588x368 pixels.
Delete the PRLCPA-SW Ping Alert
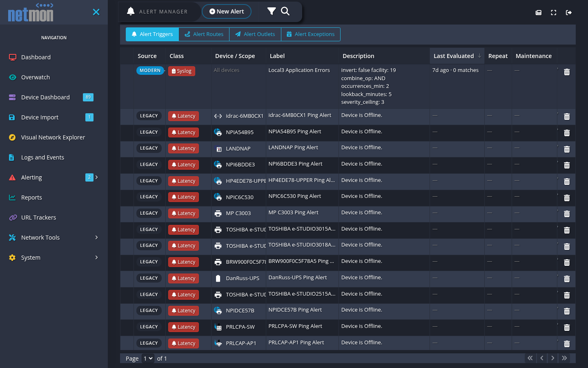point(567,328)
